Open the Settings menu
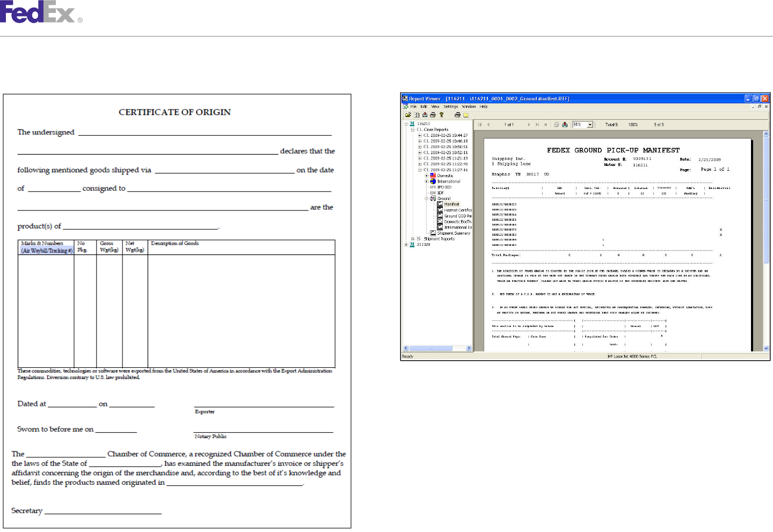This screenshot has width=773, height=532. (x=451, y=106)
